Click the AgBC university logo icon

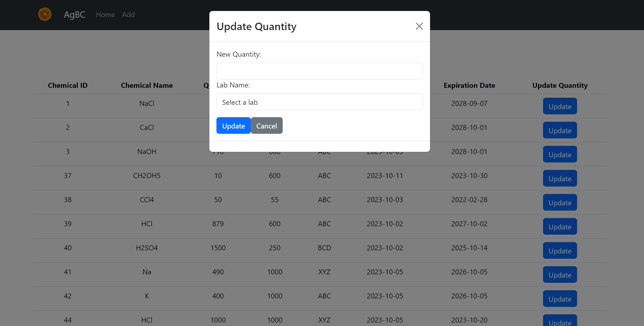tap(45, 14)
